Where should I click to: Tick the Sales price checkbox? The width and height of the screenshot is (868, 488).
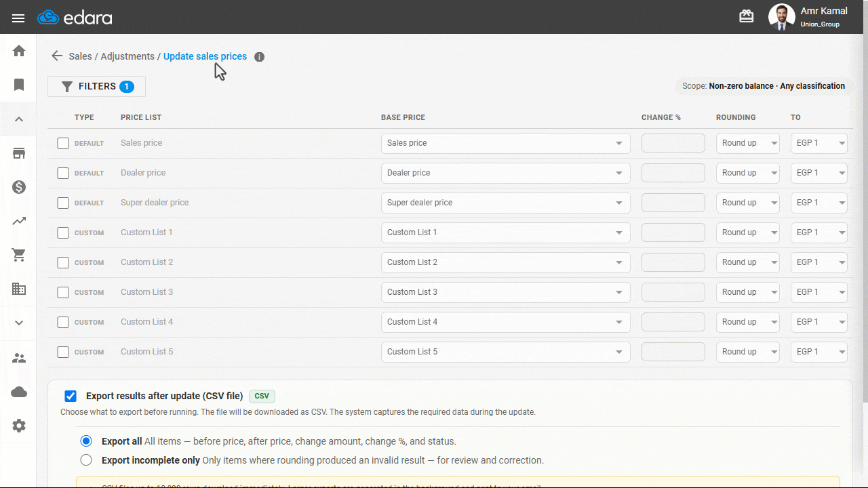(63, 144)
